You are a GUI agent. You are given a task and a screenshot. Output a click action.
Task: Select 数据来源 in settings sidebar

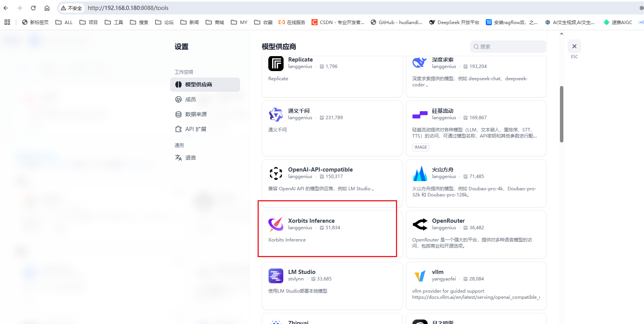[205, 114]
